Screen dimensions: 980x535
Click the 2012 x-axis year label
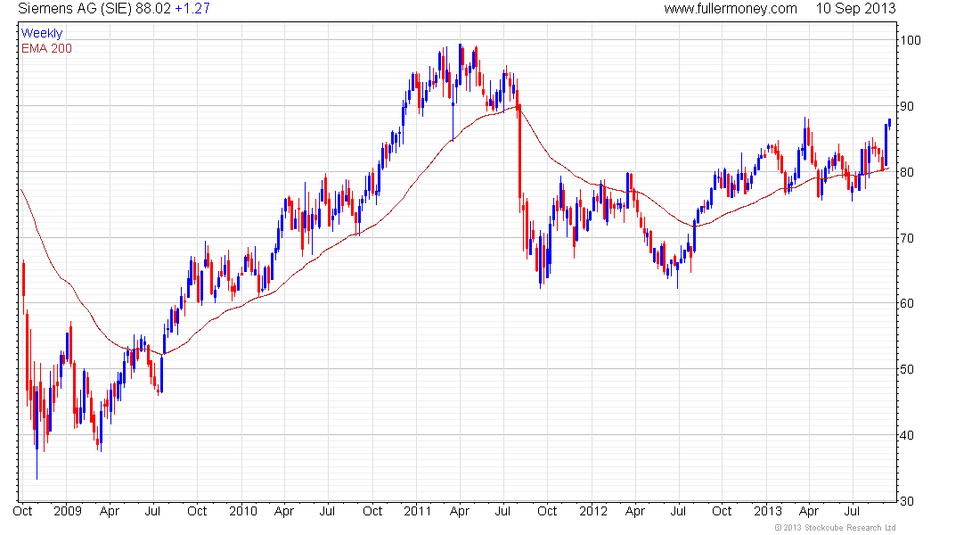pos(593,511)
